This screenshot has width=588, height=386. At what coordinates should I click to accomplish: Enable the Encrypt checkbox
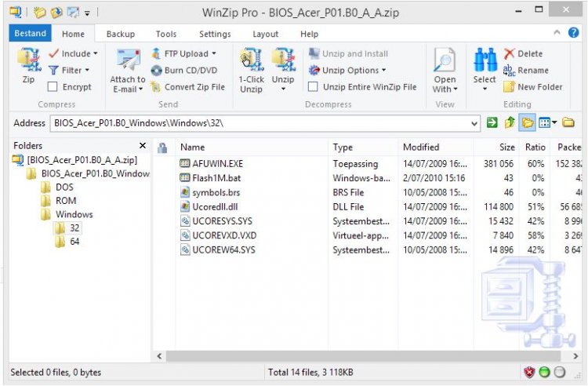[x=52, y=87]
